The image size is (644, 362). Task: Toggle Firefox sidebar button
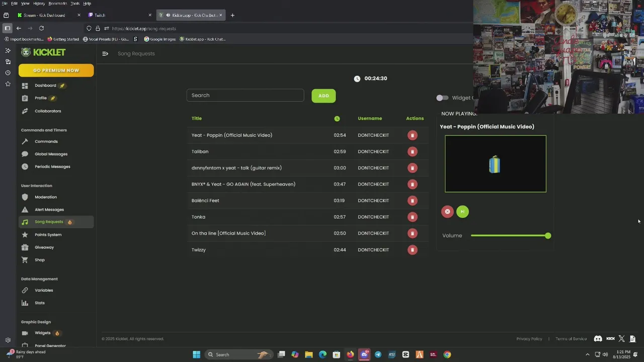[x=7, y=28]
